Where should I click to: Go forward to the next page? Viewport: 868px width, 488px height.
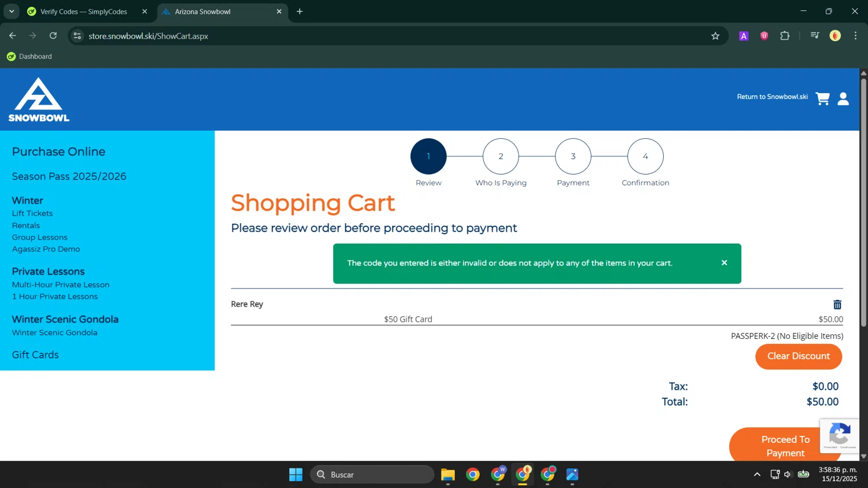tap(33, 36)
